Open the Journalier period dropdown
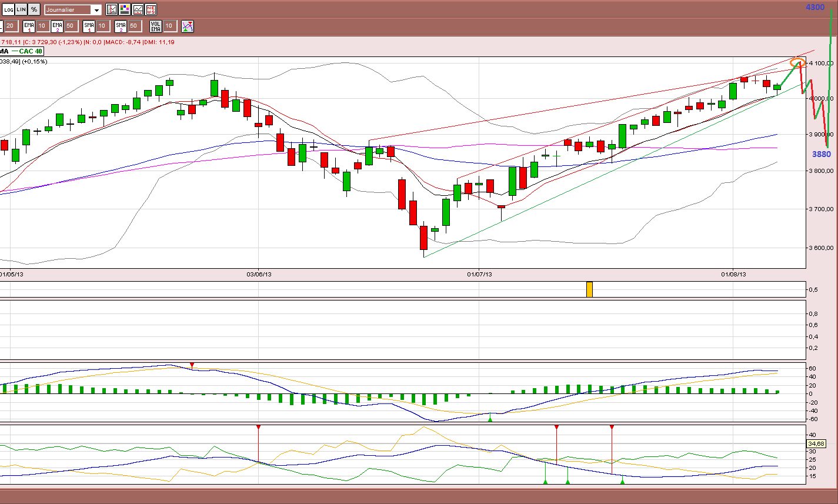Viewport: 838px width, 504px height. 74,9
